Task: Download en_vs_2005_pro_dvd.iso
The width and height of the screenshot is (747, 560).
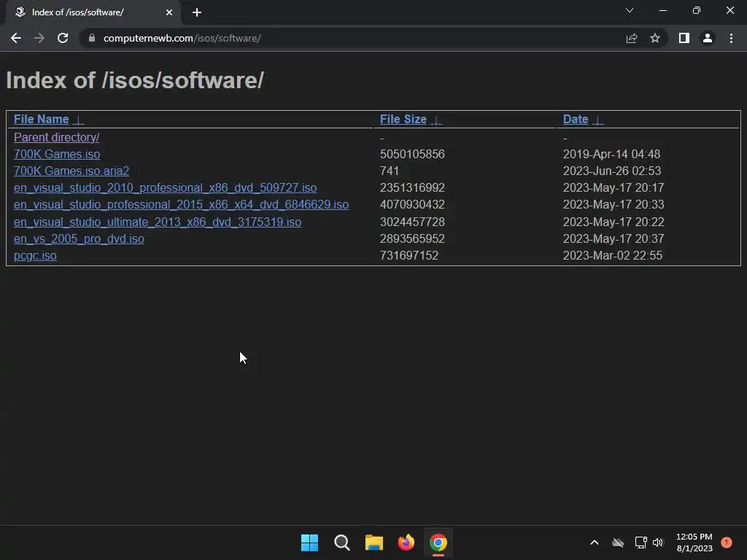Action: [79, 238]
